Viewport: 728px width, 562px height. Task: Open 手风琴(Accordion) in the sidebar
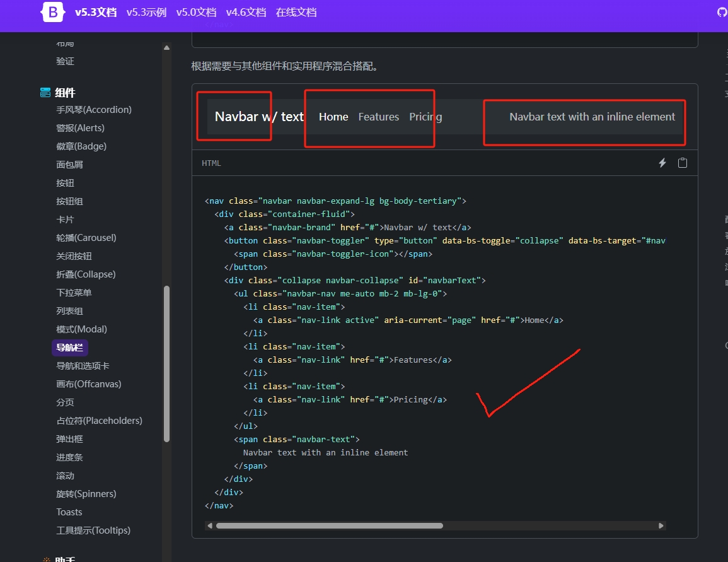[x=94, y=110]
